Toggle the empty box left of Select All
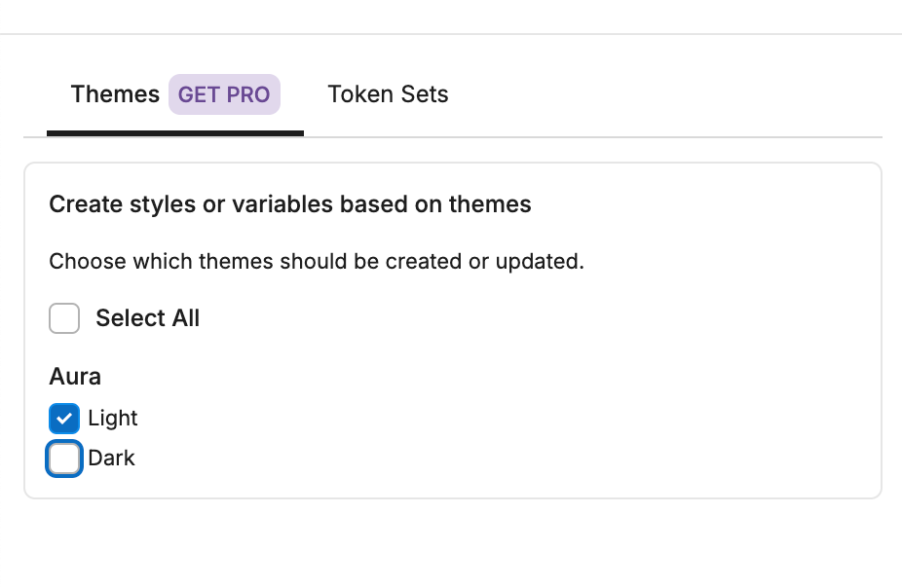902x588 pixels. click(64, 318)
